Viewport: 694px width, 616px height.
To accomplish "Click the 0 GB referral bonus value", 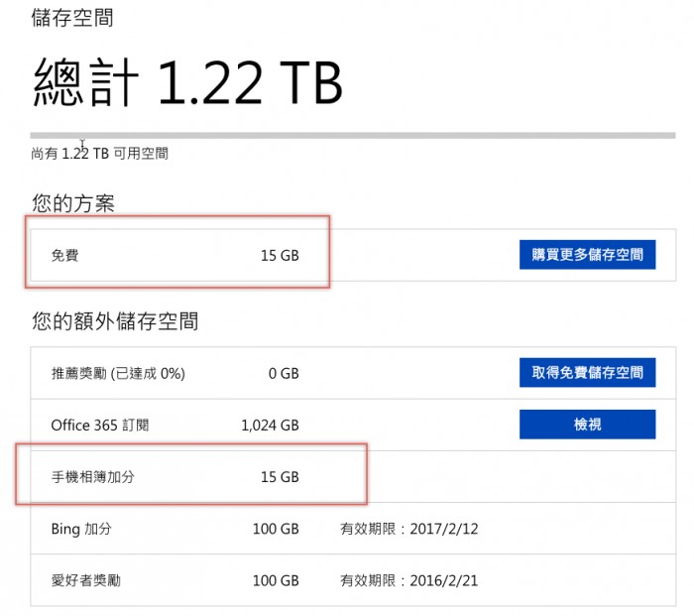I will pyautogui.click(x=283, y=373).
